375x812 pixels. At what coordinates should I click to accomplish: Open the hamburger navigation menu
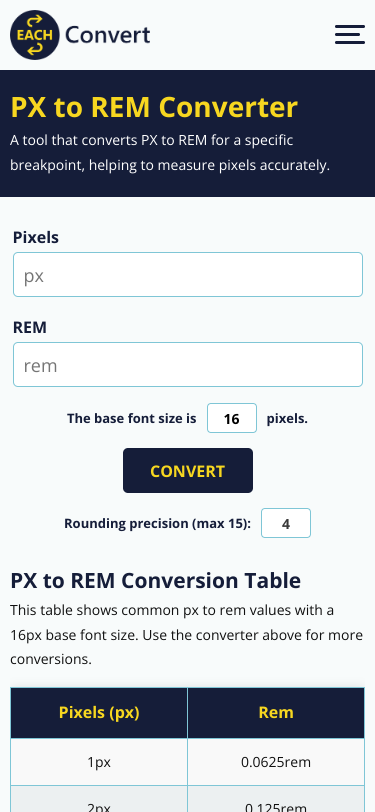(x=350, y=35)
